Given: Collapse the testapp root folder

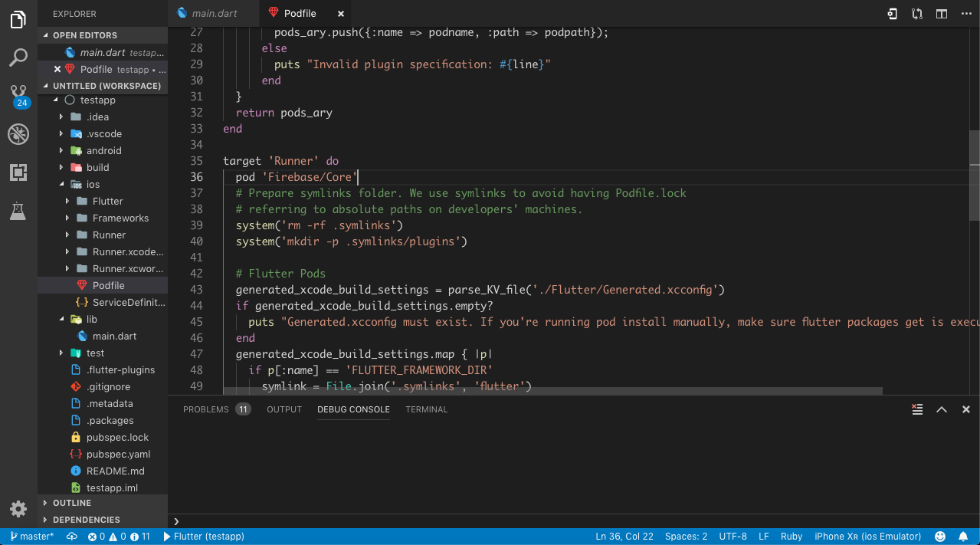Looking at the screenshot, I should [x=103, y=100].
